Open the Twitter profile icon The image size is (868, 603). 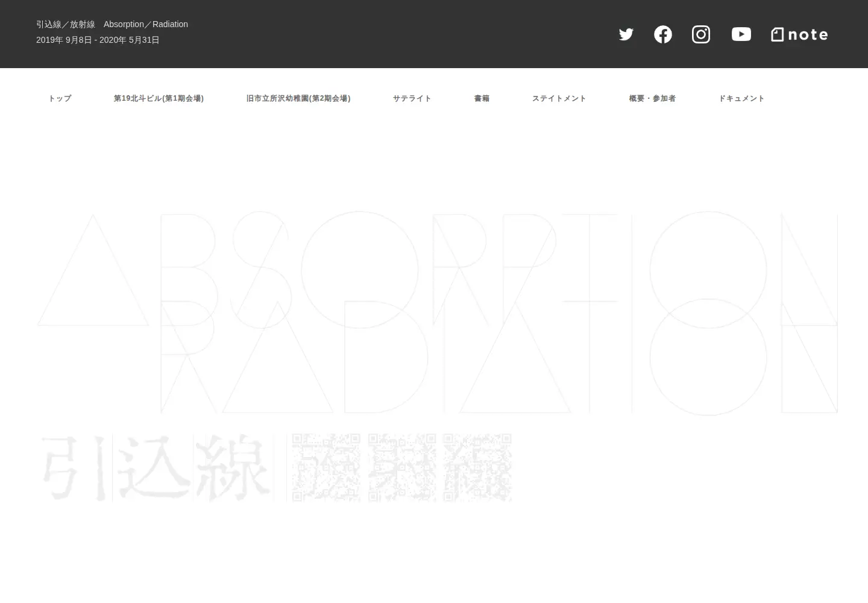626,34
